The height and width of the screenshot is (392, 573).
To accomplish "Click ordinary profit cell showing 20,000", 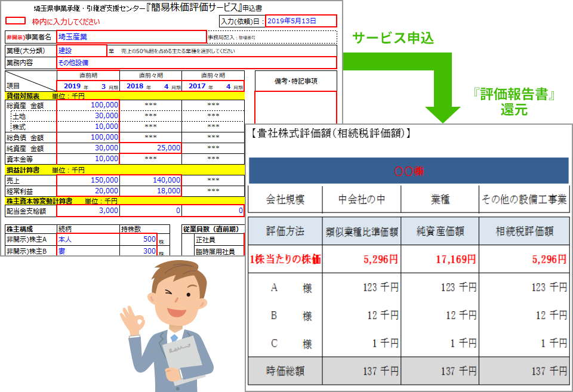I will pyautogui.click(x=88, y=190).
